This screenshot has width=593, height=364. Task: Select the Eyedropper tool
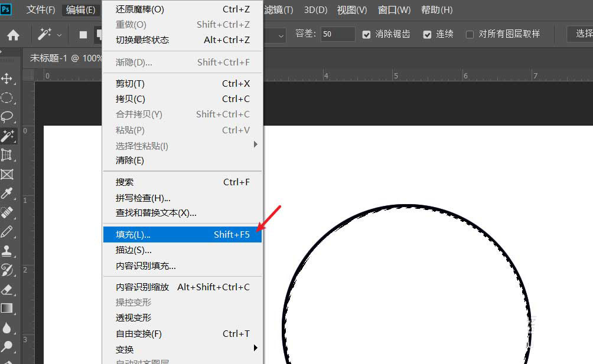(7, 193)
